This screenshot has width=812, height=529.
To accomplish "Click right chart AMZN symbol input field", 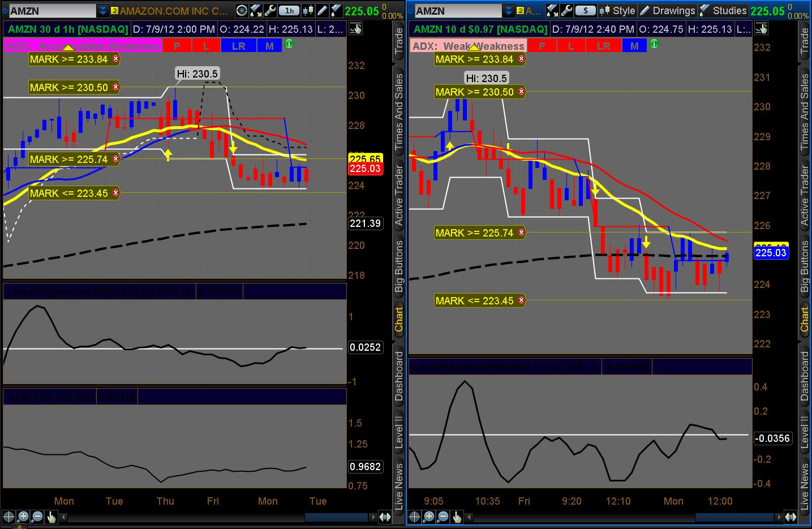I will [458, 11].
